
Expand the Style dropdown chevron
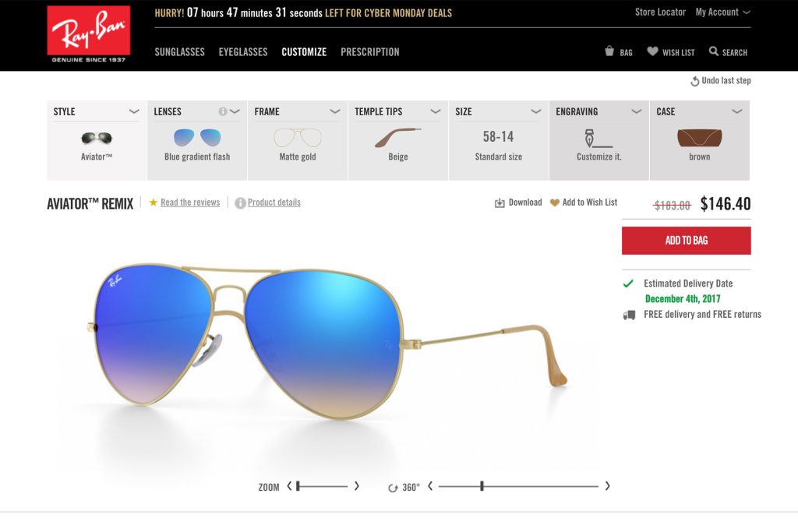pyautogui.click(x=134, y=111)
